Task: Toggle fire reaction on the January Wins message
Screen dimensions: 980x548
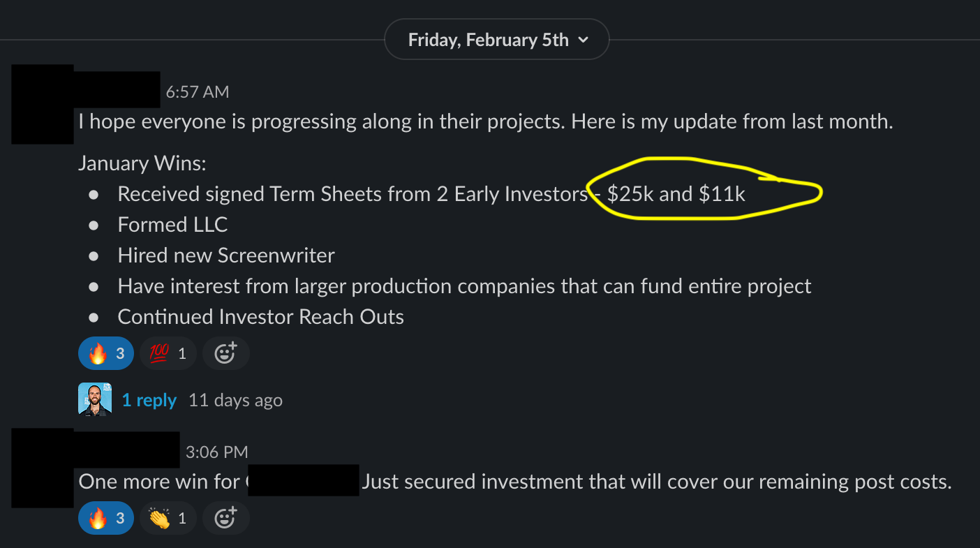Action: [106, 354]
